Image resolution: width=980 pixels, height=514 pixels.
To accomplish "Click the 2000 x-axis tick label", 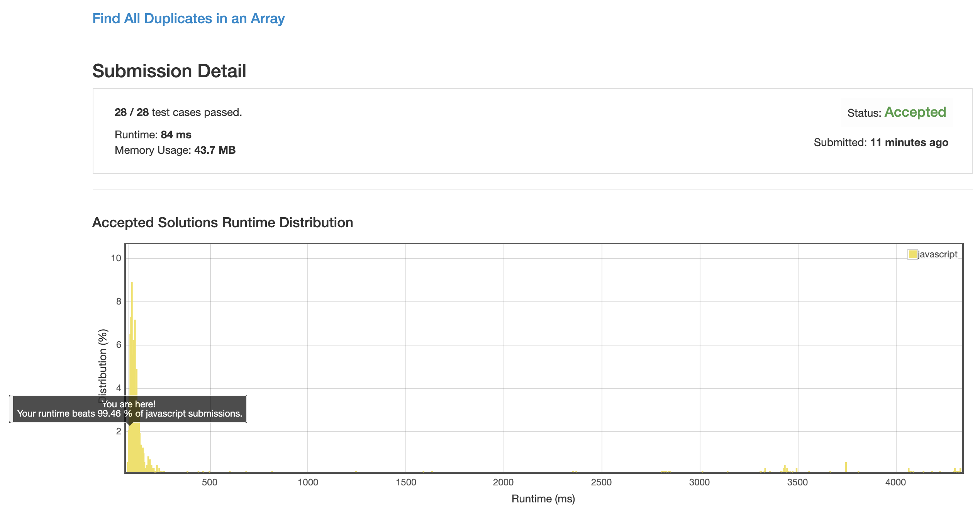I will point(504,482).
